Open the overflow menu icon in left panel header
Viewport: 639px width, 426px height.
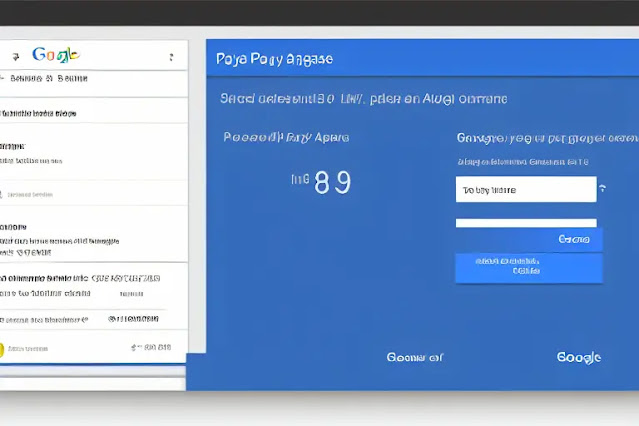(x=172, y=57)
